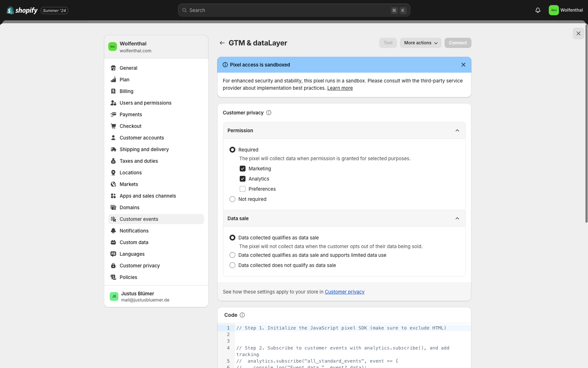This screenshot has width=588, height=368.
Task: Enable the Preferences checkbox
Action: [243, 189]
